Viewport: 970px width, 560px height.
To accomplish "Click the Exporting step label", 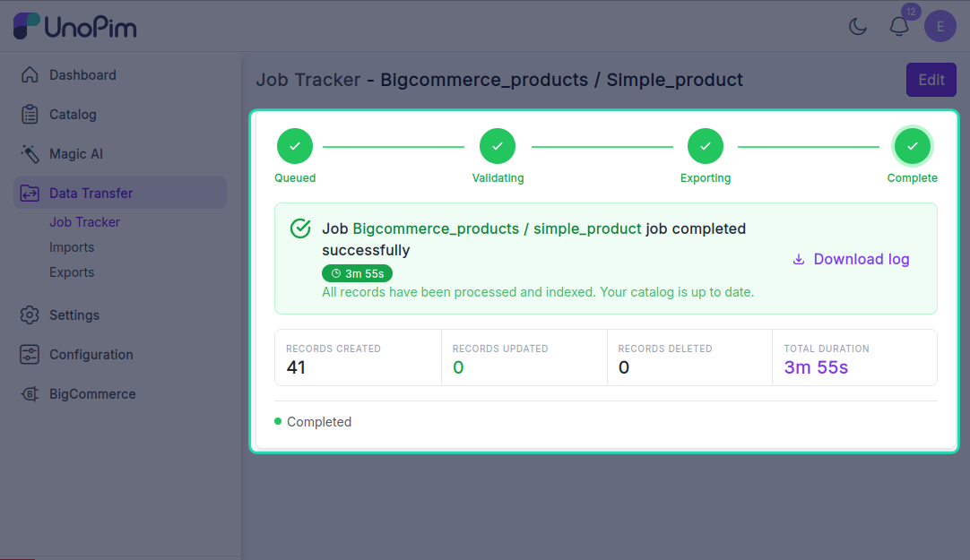I will pos(706,178).
